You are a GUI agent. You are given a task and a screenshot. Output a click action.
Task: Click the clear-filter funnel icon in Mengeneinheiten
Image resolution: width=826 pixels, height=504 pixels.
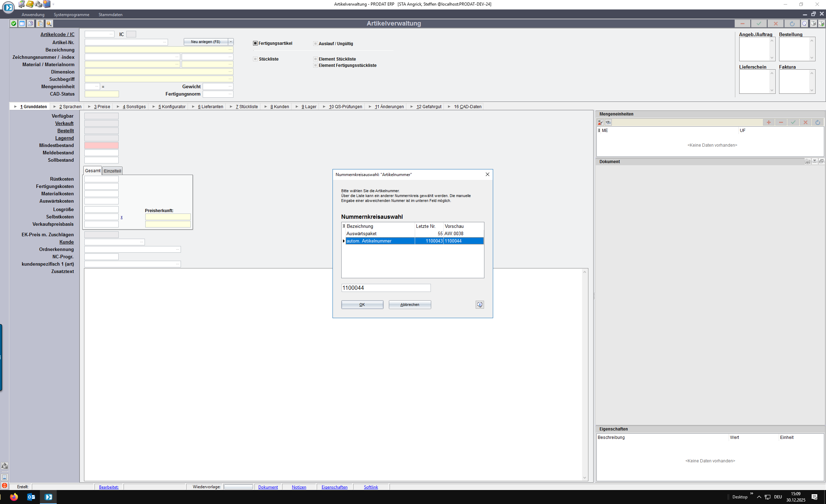coord(601,122)
